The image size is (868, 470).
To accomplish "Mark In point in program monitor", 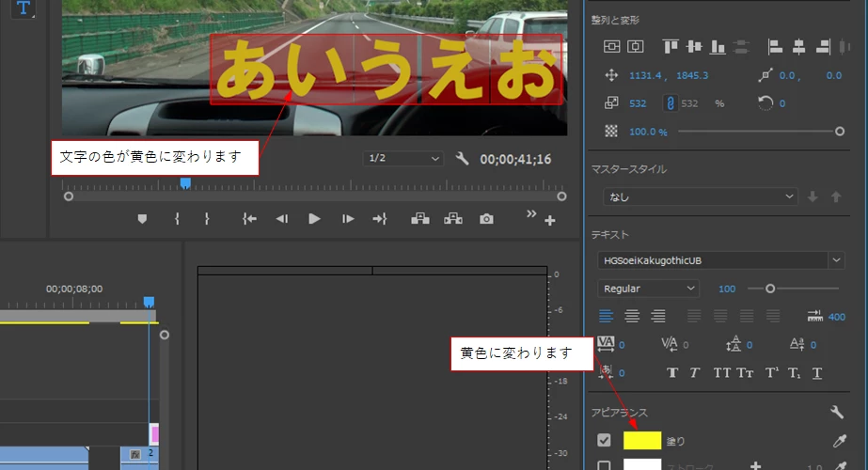I will pyautogui.click(x=177, y=219).
